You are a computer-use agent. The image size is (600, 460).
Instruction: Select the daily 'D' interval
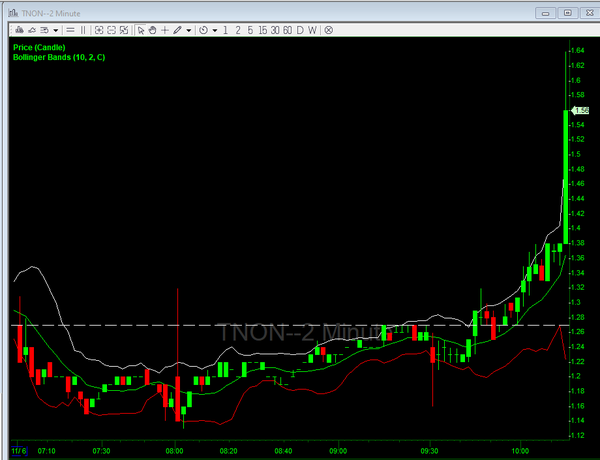tap(300, 30)
